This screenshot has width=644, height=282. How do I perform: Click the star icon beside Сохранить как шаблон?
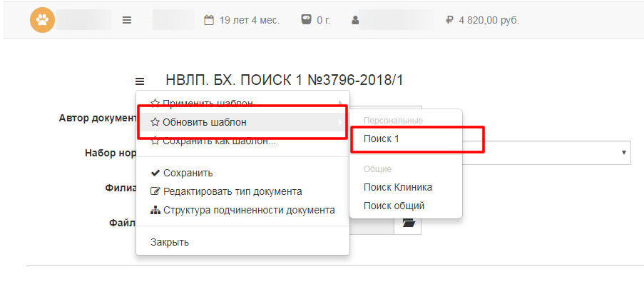pyautogui.click(x=155, y=141)
